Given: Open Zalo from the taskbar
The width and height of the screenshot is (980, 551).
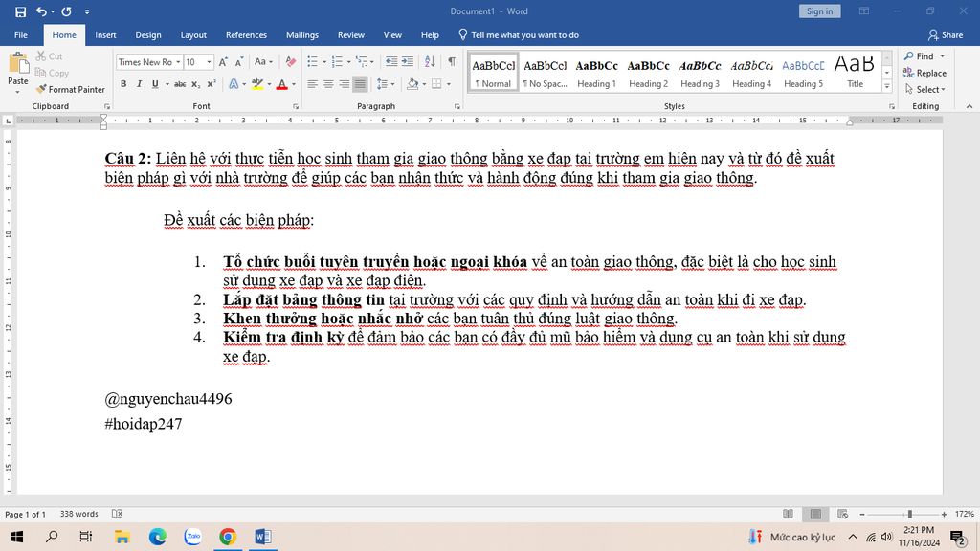Looking at the screenshot, I should (192, 537).
